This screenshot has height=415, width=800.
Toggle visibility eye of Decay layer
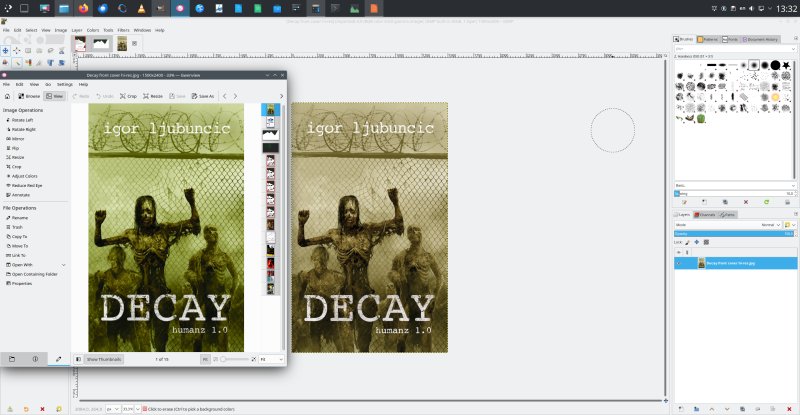[680, 263]
